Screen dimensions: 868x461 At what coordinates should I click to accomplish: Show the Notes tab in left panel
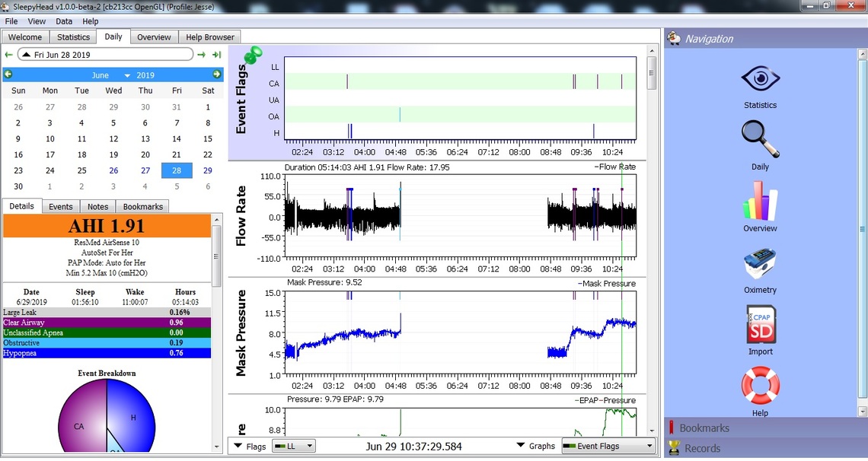coord(97,207)
